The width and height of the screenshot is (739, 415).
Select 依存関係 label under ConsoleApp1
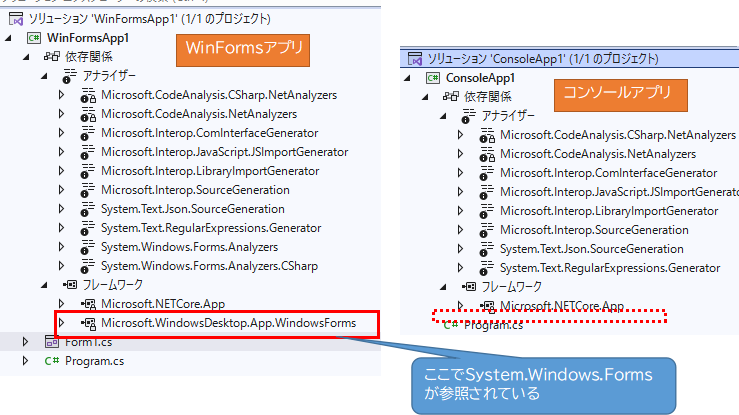[x=488, y=97]
